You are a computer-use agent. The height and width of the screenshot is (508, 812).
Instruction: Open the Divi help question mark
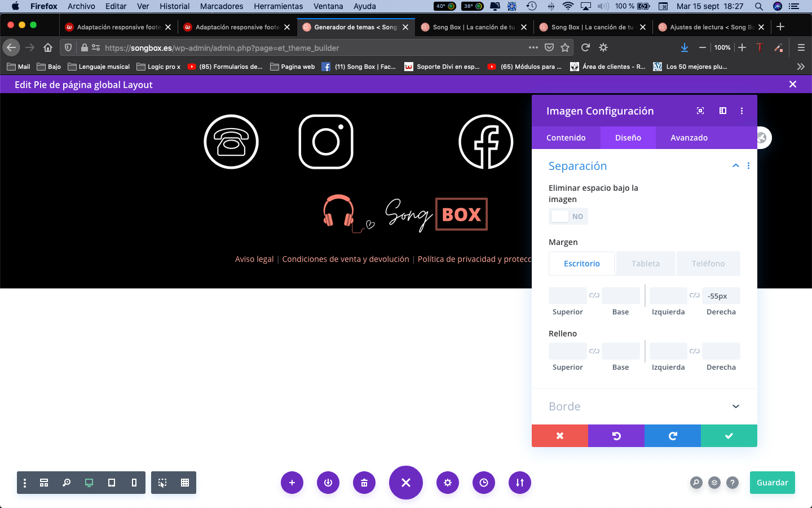pyautogui.click(x=732, y=483)
